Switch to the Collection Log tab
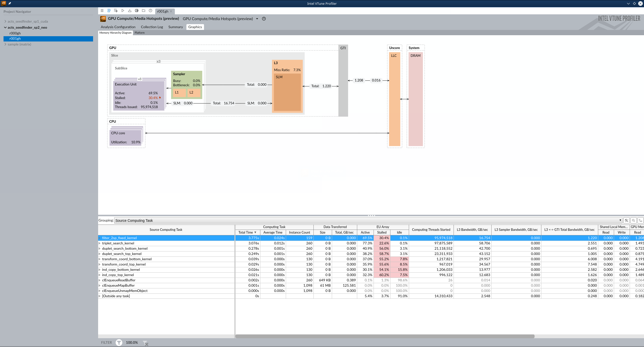Image resolution: width=644 pixels, height=347 pixels. [x=152, y=27]
